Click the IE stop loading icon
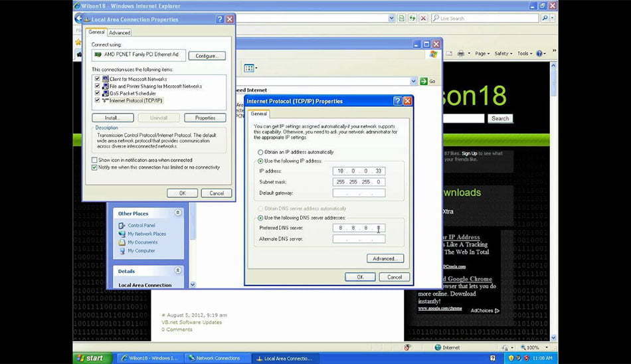 click(423, 18)
